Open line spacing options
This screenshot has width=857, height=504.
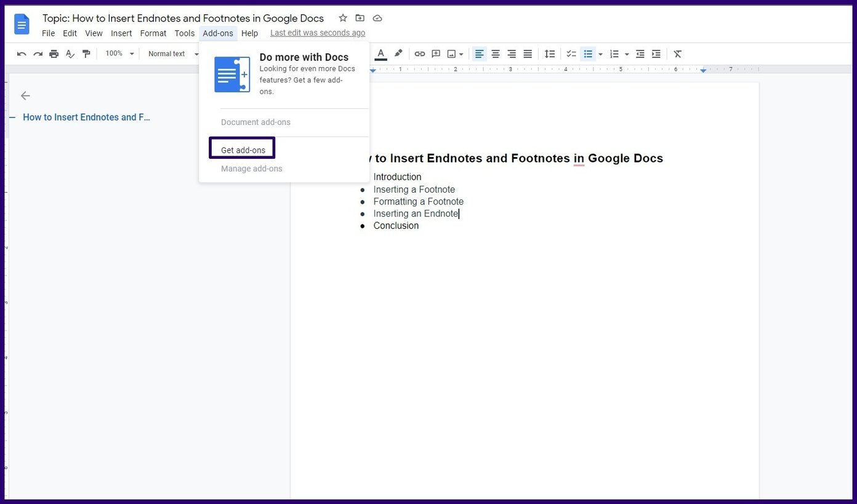(550, 54)
